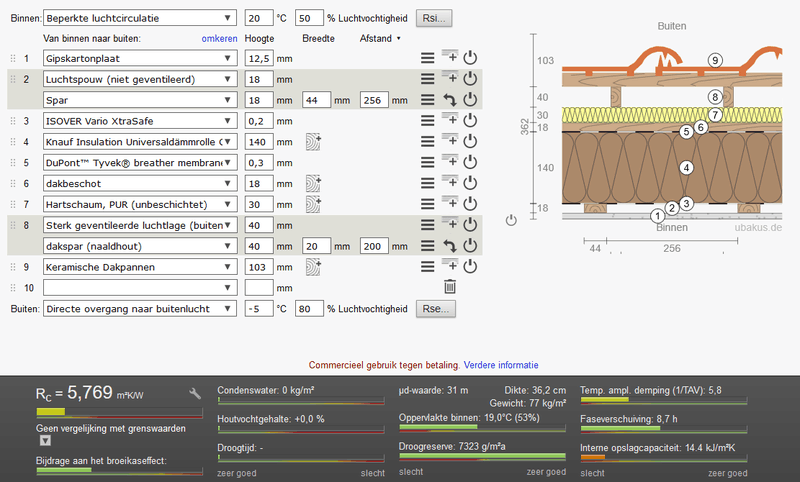This screenshot has height=482, width=800.
Task: Click the Temp. ampl. demping bar
Action: (664, 400)
